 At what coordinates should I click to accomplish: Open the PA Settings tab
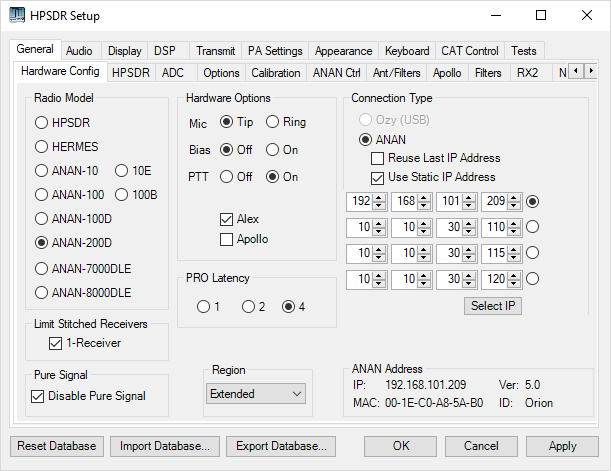pos(275,51)
